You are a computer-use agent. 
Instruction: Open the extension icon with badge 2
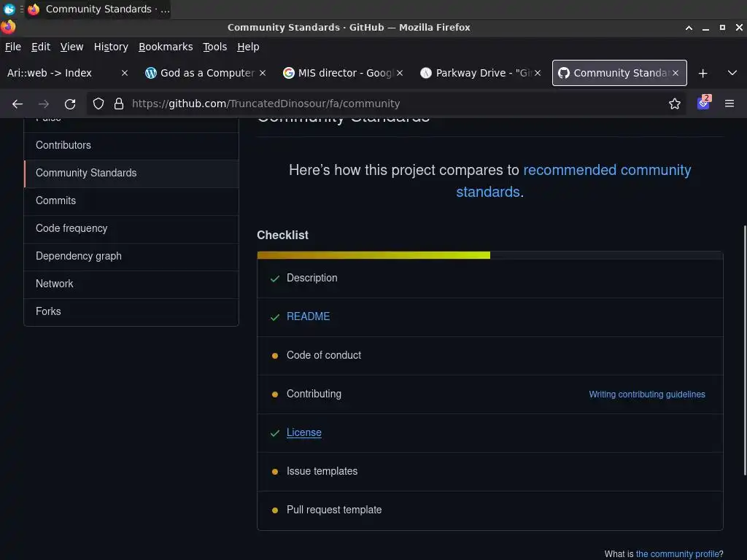tap(704, 102)
